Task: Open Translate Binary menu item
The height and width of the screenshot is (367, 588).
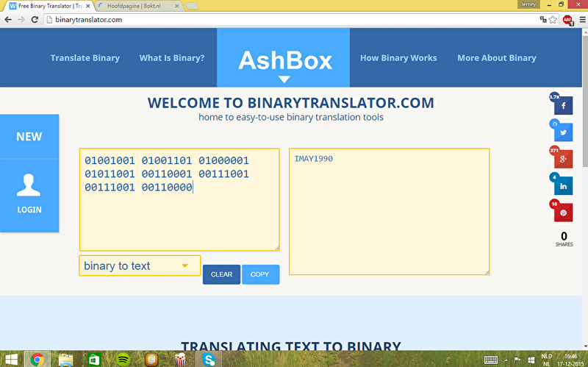Action: (85, 58)
